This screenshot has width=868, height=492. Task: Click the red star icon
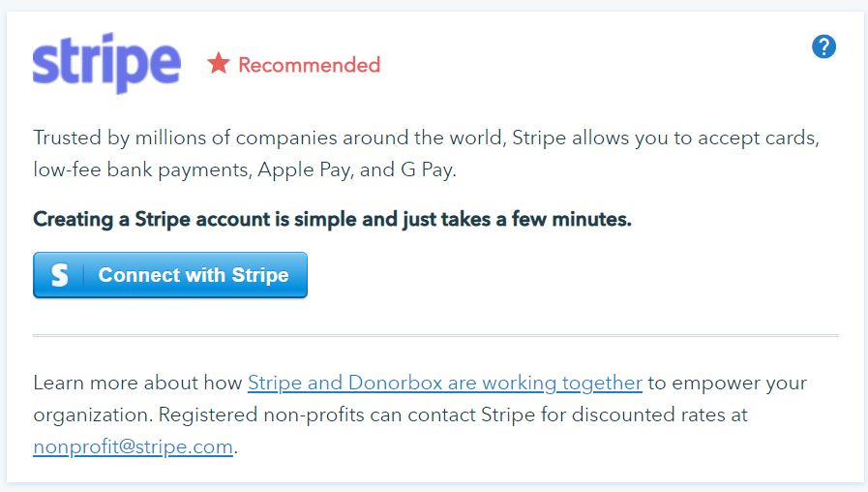[219, 63]
